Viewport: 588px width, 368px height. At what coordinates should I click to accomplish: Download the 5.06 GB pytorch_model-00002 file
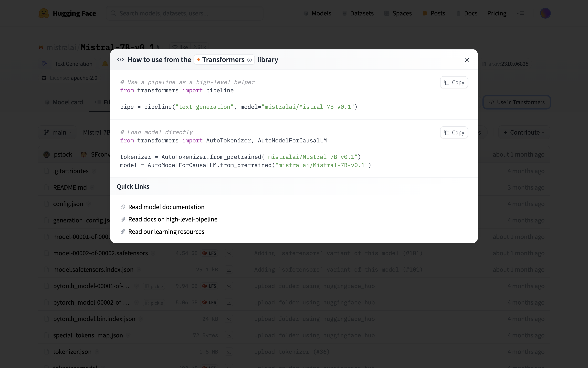click(x=229, y=302)
